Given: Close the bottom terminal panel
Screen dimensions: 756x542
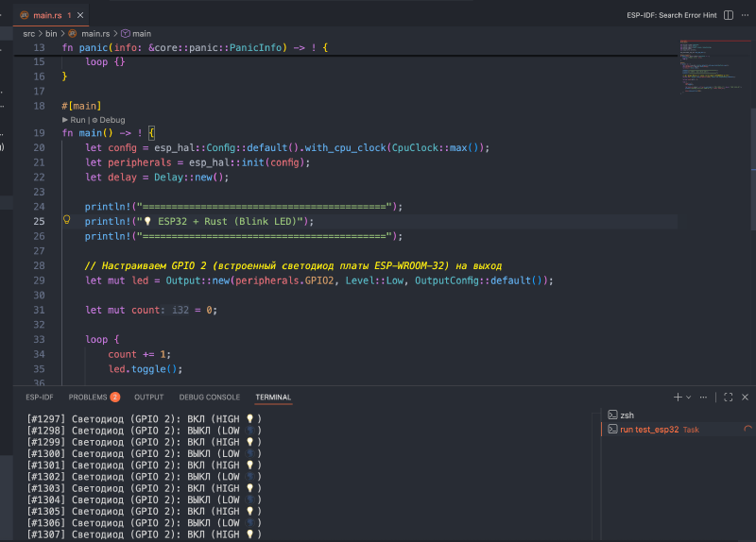Looking at the screenshot, I should pos(745,397).
